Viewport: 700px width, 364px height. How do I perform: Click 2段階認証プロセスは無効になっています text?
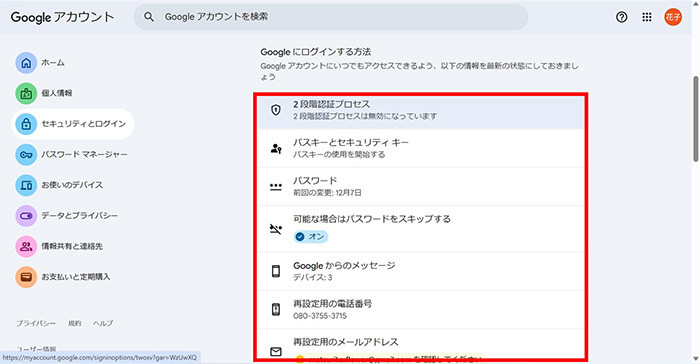click(x=365, y=116)
